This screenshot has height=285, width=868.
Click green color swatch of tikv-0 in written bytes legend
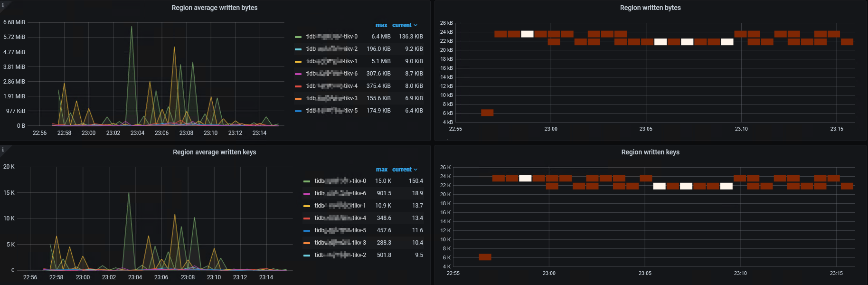tap(298, 37)
